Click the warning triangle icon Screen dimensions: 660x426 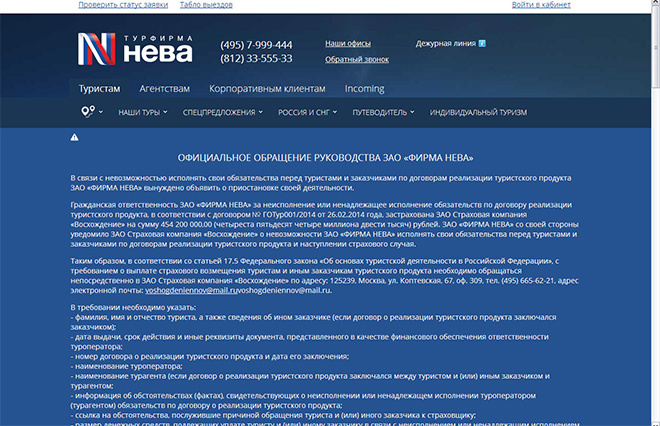click(x=75, y=137)
